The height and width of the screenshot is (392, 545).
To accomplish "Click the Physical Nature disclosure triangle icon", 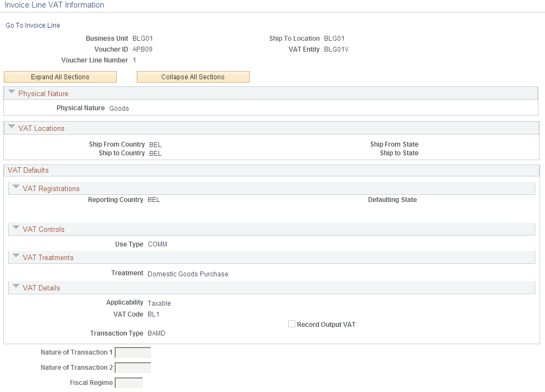I will pos(11,92).
